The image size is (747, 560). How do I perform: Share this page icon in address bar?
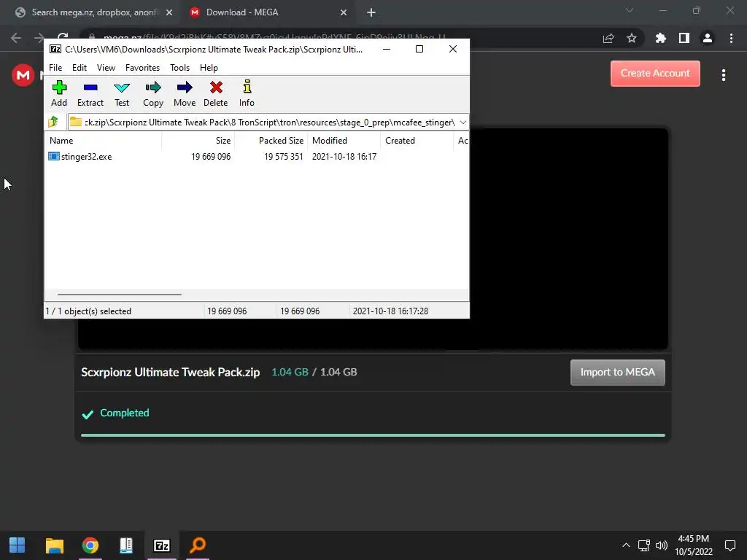tap(608, 39)
